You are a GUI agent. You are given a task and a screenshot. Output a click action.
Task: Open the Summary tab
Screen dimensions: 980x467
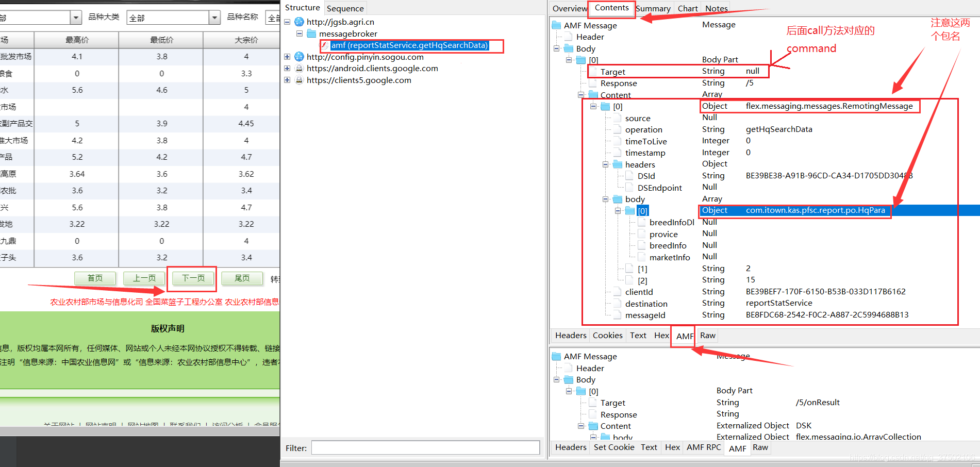click(x=653, y=8)
